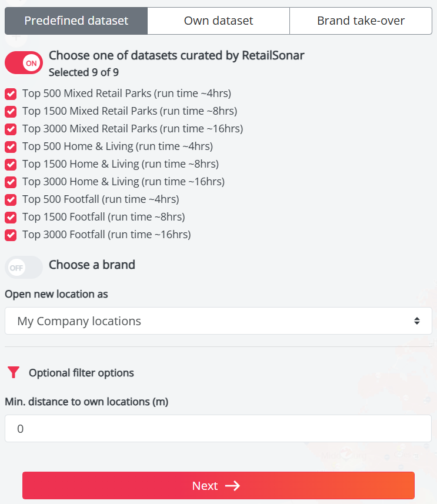This screenshot has width=437, height=504.
Task: Switch to the Own dataset tab
Action: [218, 21]
